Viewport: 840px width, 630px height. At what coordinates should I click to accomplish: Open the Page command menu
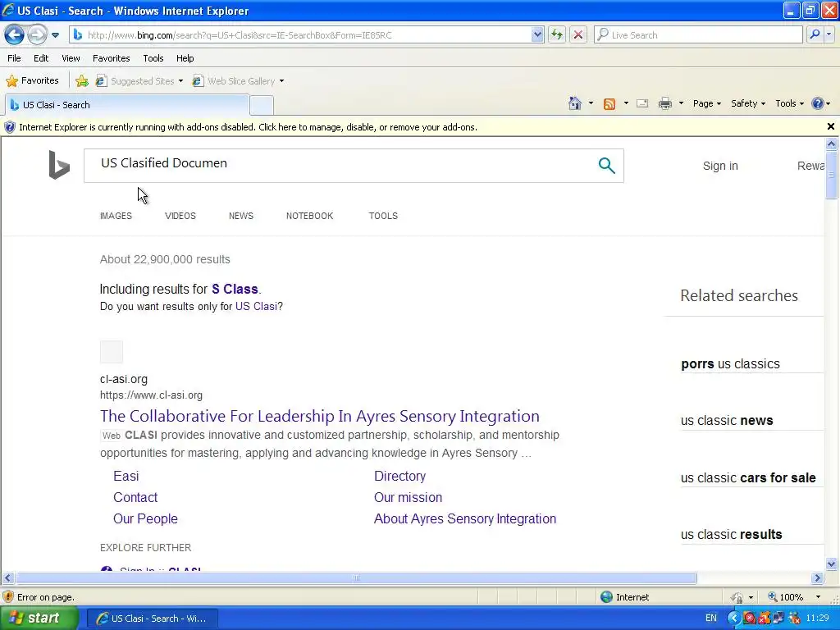coord(706,103)
